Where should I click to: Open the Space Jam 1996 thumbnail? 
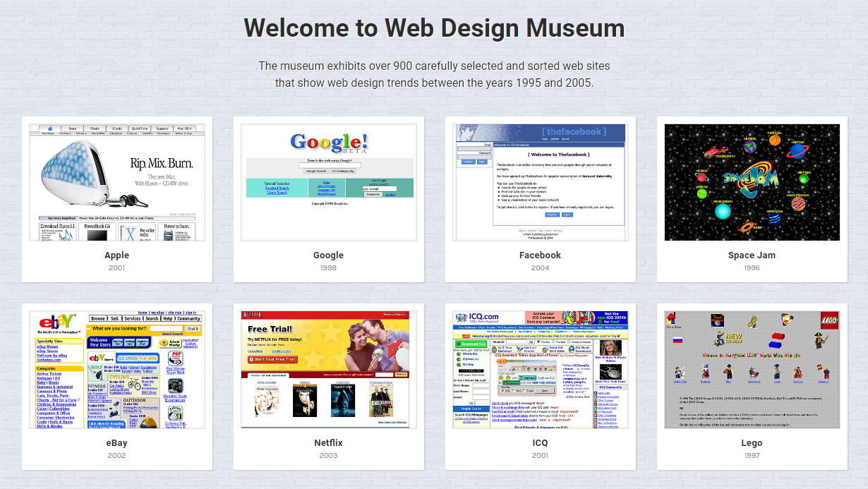click(752, 182)
